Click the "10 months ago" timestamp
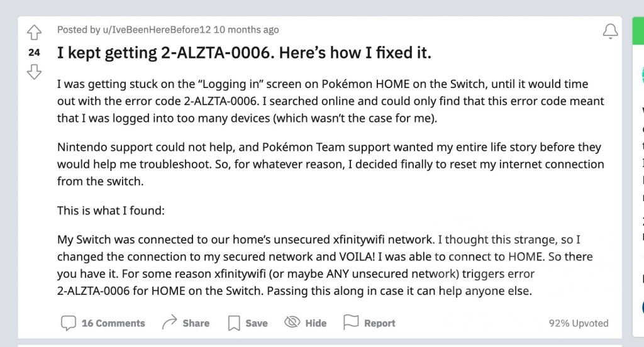 pyautogui.click(x=246, y=30)
